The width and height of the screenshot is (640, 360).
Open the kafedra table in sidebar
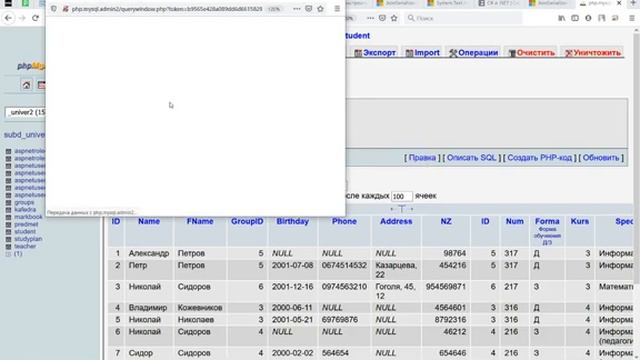25,210
